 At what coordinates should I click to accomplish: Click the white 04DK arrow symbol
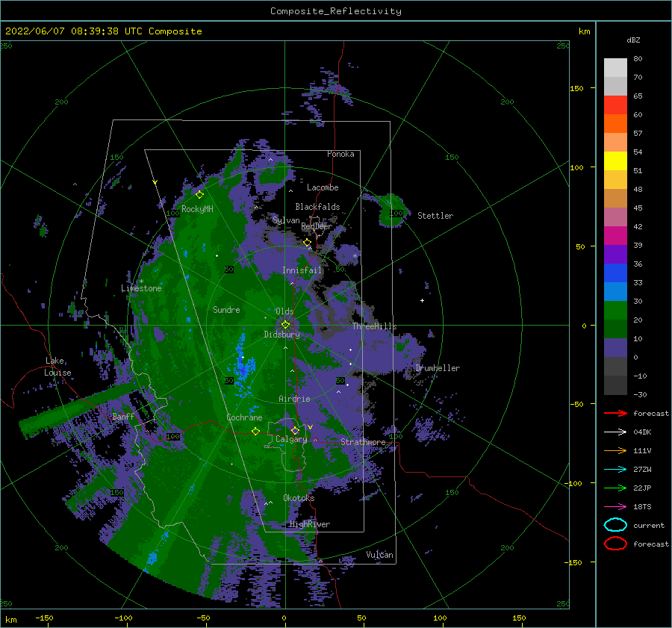tap(615, 432)
